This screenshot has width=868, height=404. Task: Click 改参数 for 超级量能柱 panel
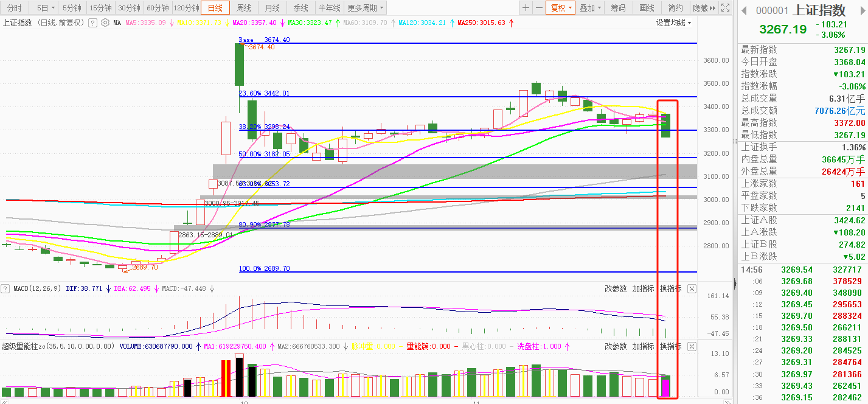point(616,346)
